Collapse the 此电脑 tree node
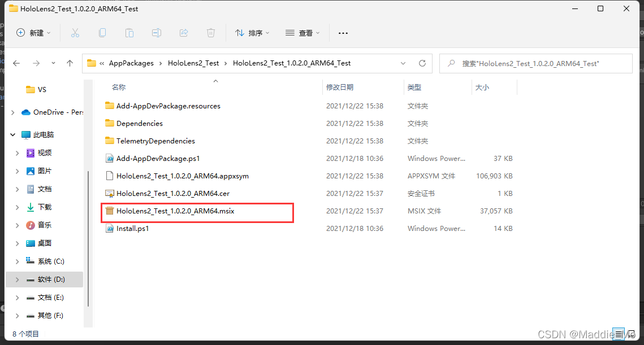The width and height of the screenshot is (644, 345). pyautogui.click(x=13, y=134)
